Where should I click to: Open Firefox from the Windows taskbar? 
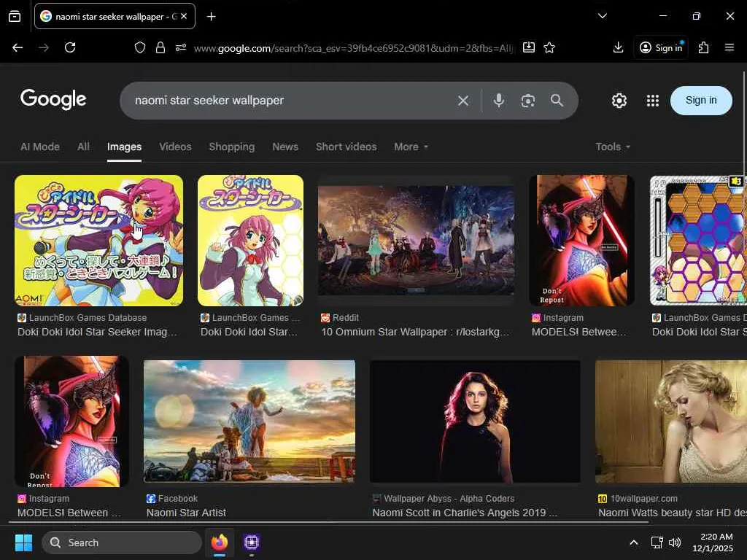point(219,542)
